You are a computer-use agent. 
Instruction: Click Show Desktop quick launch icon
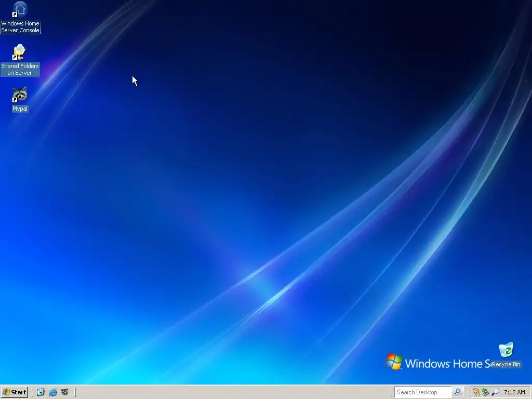point(41,392)
